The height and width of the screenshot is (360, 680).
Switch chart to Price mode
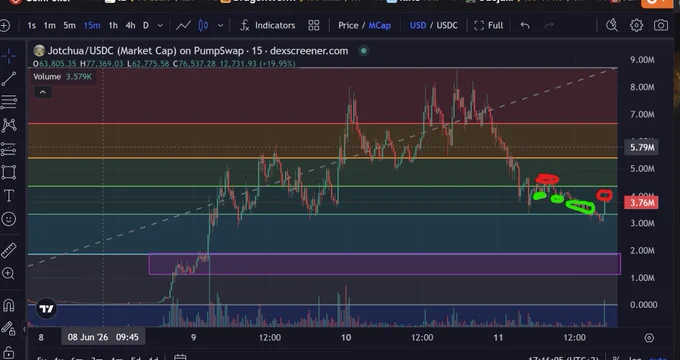pyautogui.click(x=348, y=26)
